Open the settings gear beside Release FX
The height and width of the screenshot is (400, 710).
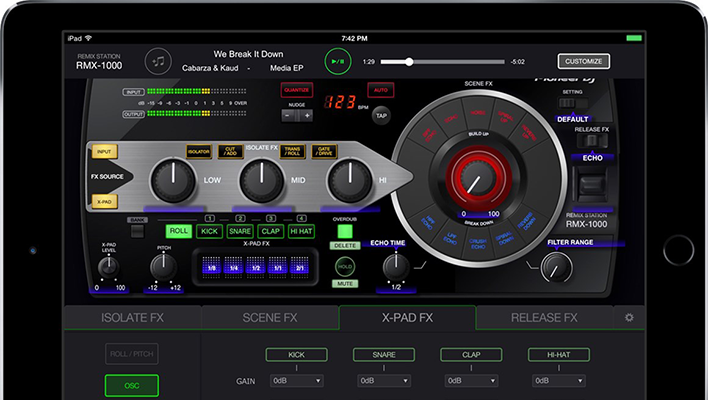[629, 318]
